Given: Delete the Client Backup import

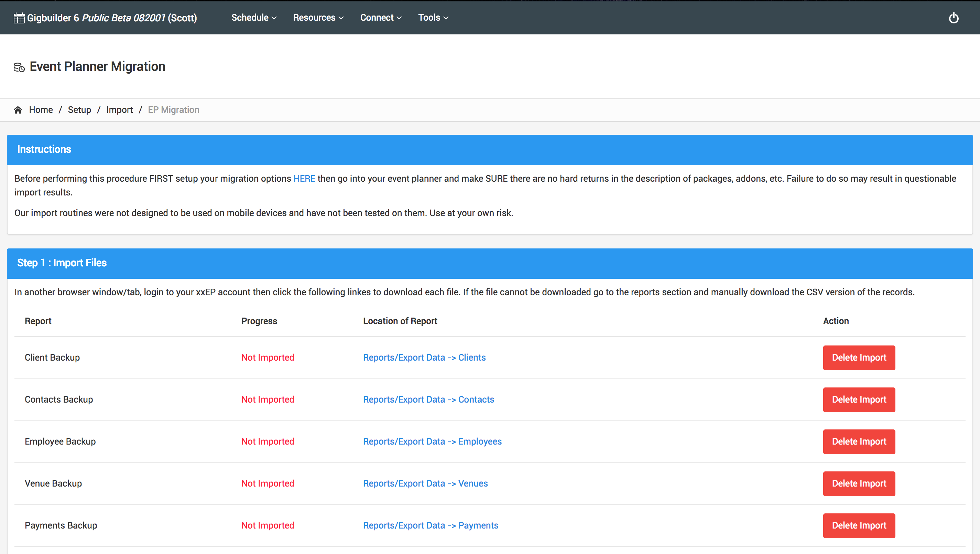Looking at the screenshot, I should click(859, 358).
